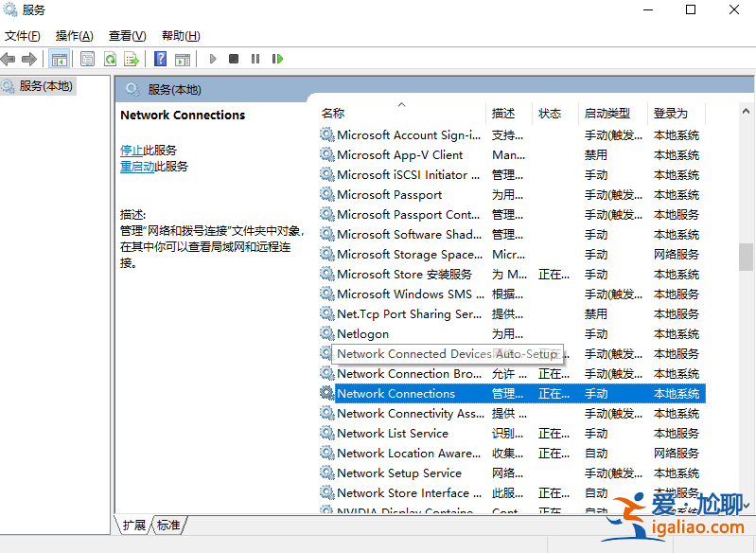The width and height of the screenshot is (756, 553).
Task: Select the Netlogon service
Action: click(x=362, y=334)
